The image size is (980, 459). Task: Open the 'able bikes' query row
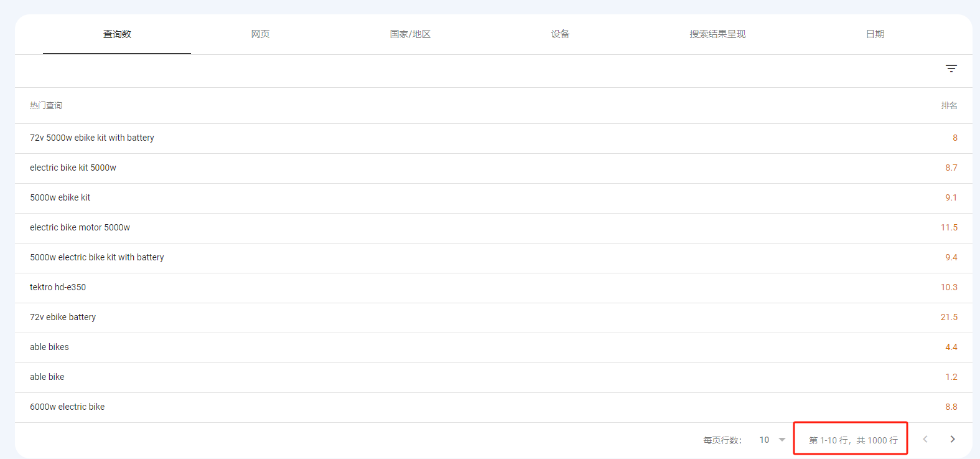(49, 348)
